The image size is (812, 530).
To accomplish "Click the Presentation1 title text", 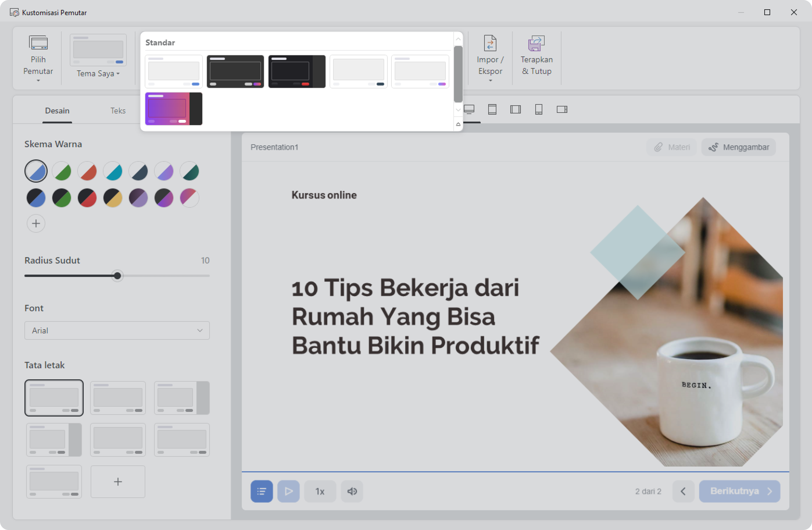I will click(274, 147).
